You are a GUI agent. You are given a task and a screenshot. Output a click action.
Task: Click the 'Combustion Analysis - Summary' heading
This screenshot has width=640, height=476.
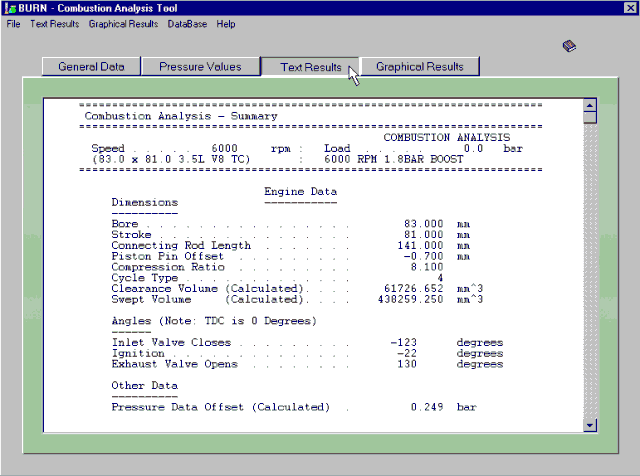click(181, 116)
